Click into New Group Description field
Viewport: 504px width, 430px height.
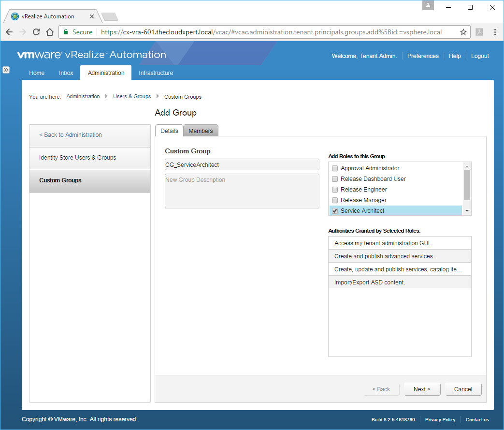point(242,191)
